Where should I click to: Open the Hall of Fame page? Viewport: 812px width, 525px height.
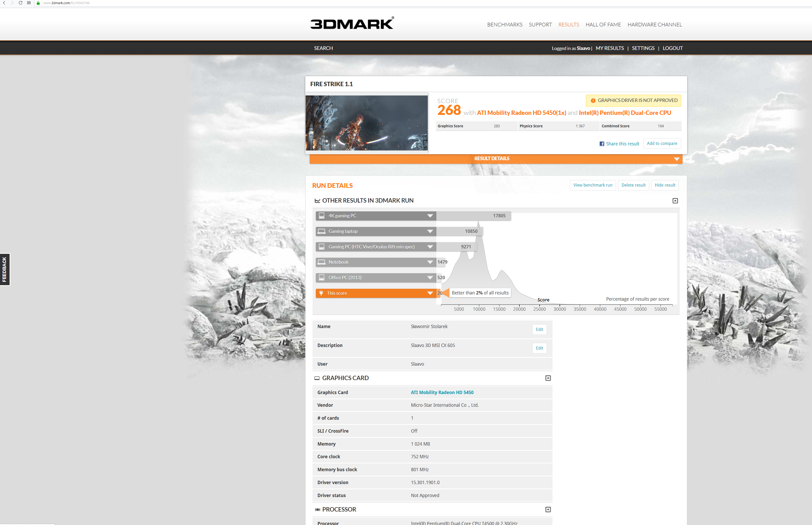click(603, 25)
